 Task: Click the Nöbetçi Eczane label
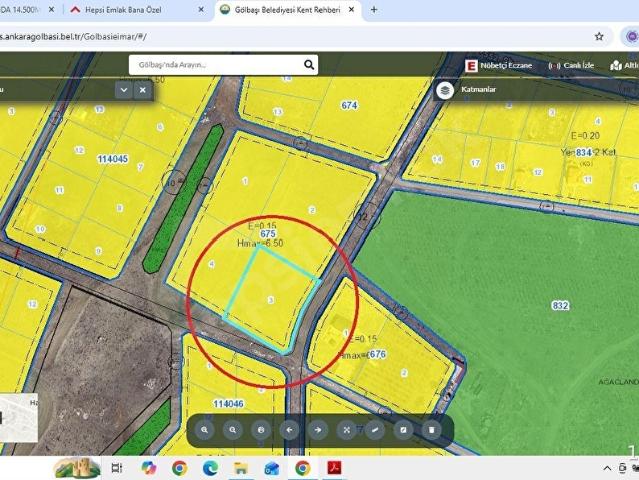pos(506,66)
